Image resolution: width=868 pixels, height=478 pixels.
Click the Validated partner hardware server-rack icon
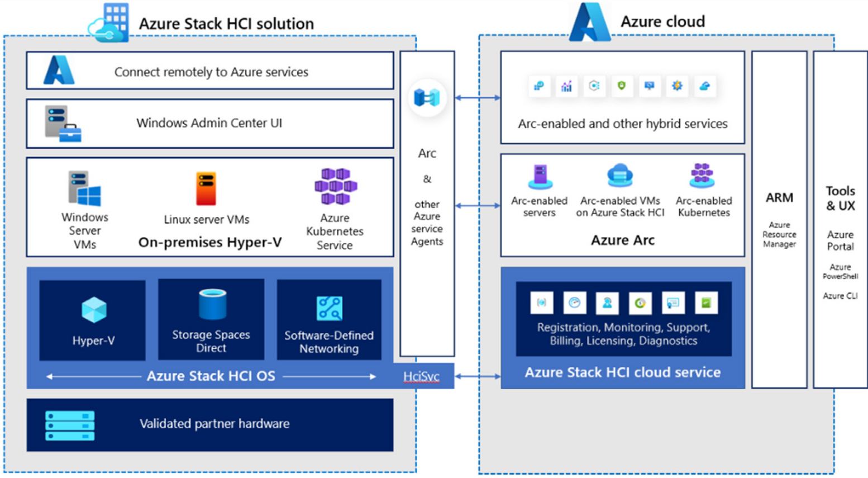coord(70,426)
